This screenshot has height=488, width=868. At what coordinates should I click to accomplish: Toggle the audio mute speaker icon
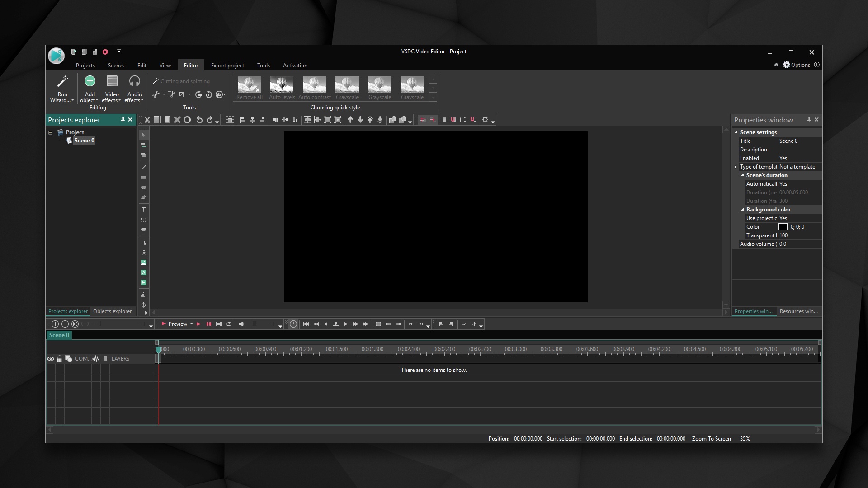point(241,324)
